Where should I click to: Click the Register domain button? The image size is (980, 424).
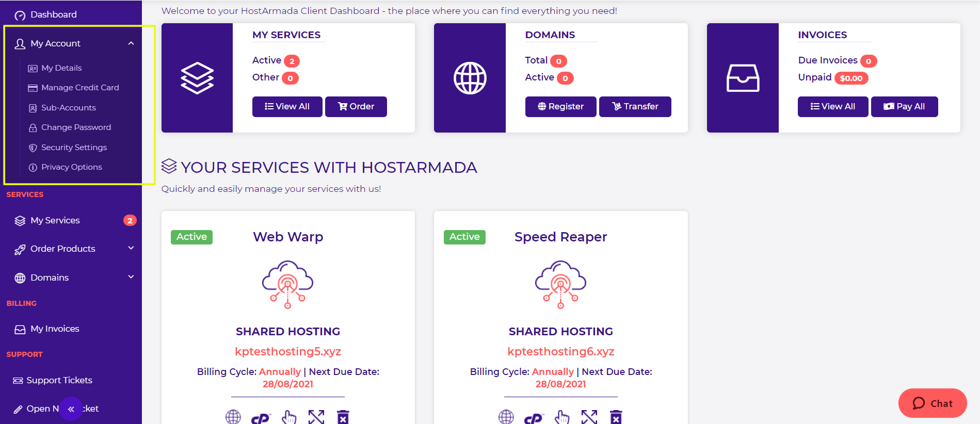tap(560, 107)
